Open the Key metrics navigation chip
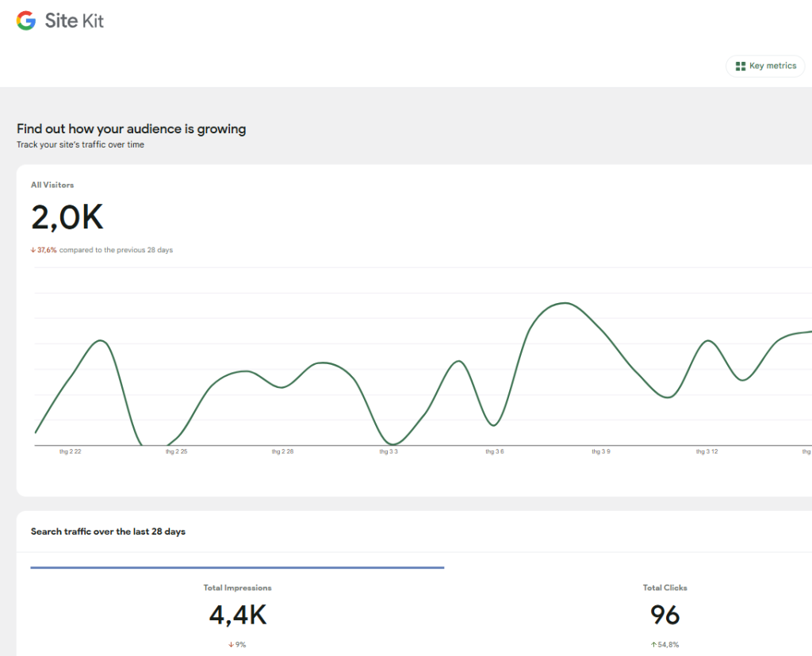The width and height of the screenshot is (812, 656). tap(765, 66)
